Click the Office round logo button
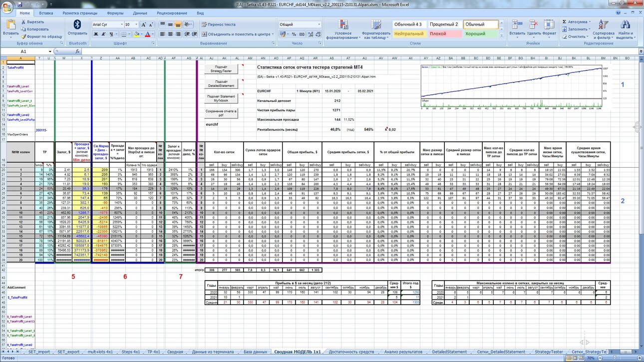 click(6, 7)
